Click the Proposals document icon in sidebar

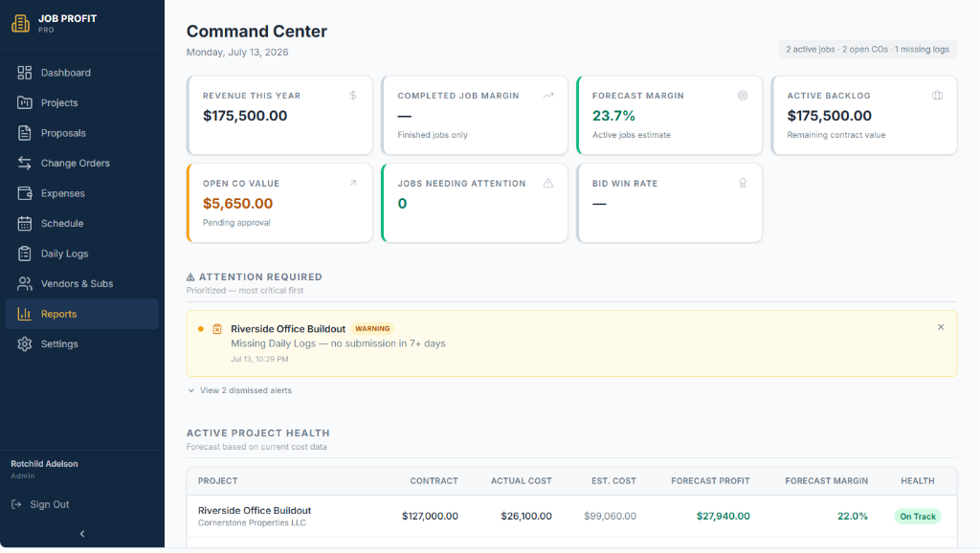tap(24, 133)
